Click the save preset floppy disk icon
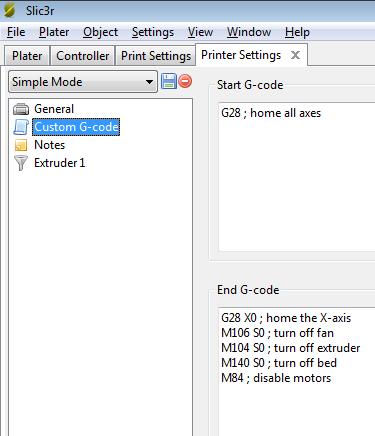 point(169,81)
